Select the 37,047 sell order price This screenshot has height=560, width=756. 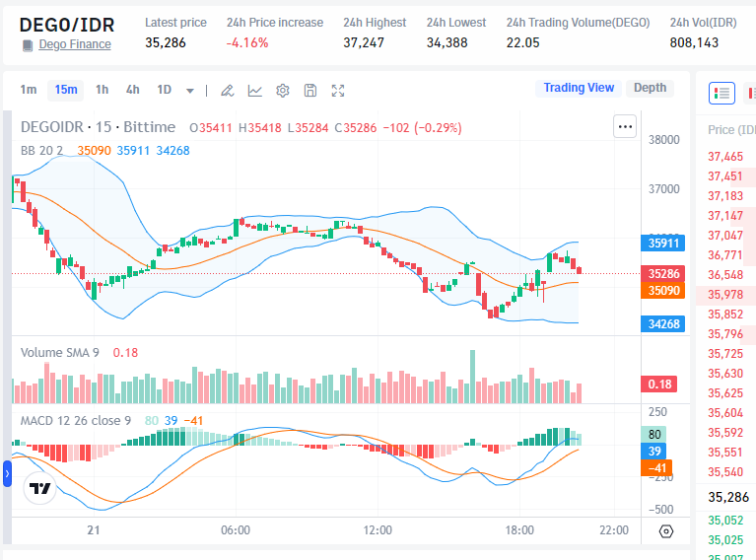(725, 235)
